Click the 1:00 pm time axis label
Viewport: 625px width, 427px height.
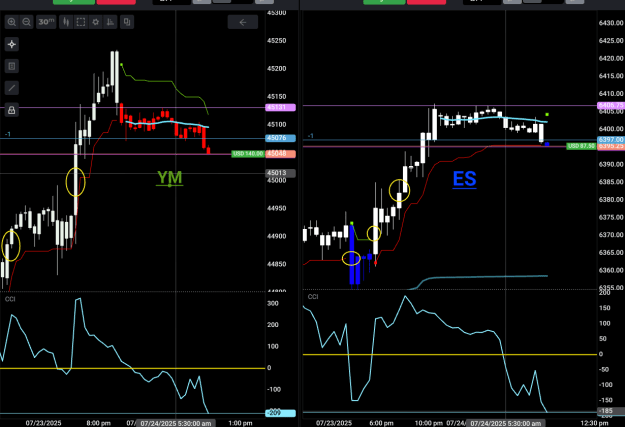[x=240, y=423]
